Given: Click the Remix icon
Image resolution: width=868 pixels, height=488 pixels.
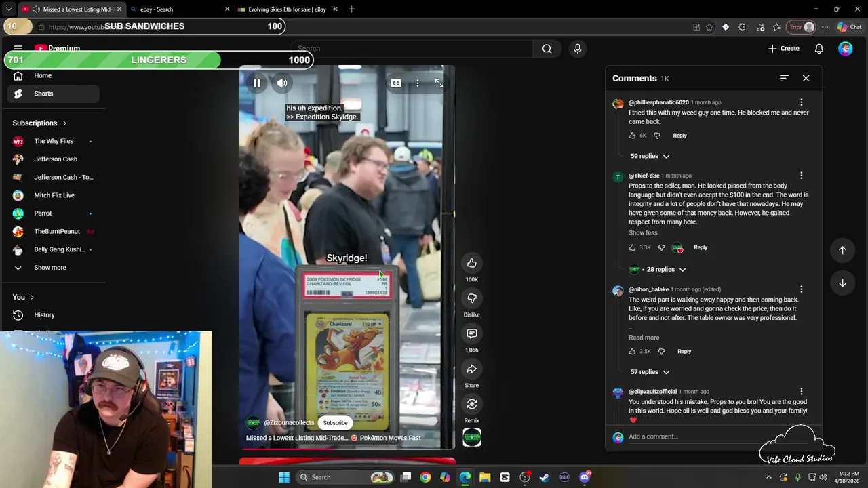Looking at the screenshot, I should click(x=472, y=404).
